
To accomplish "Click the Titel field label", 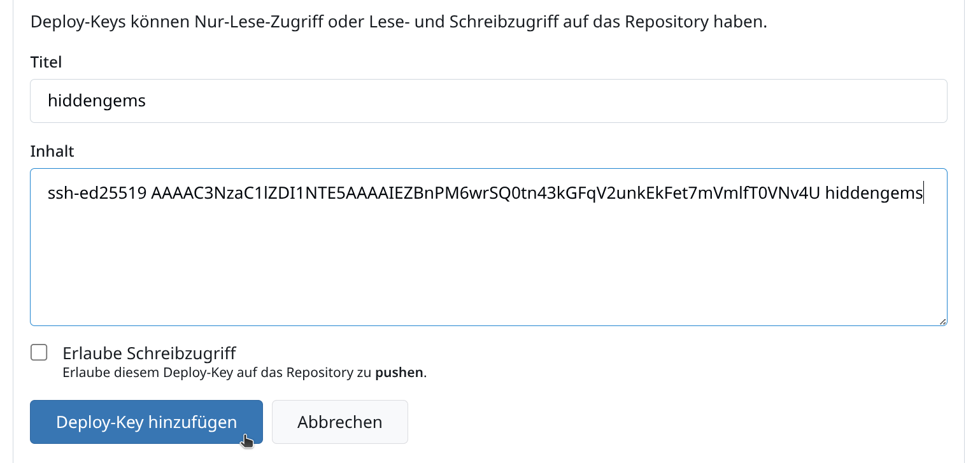I will pos(46,62).
